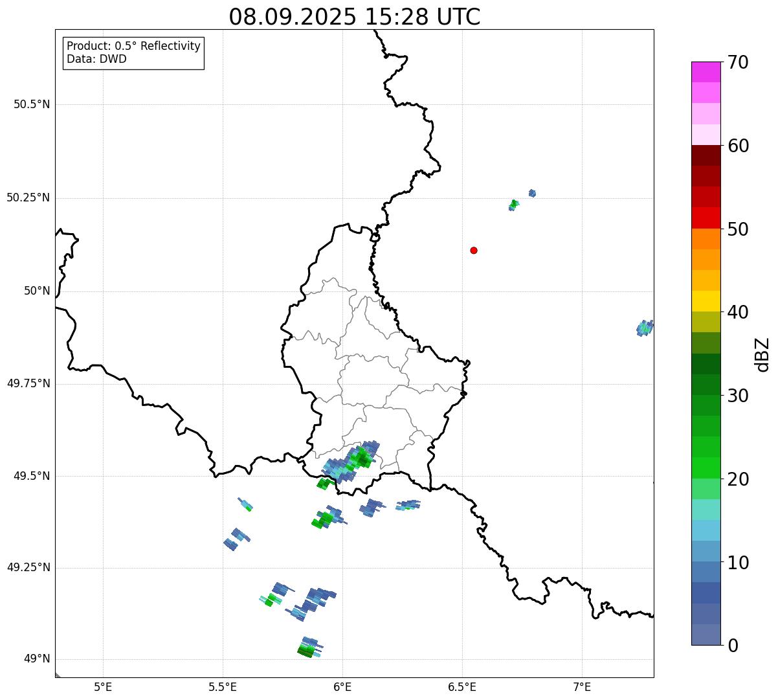
Task: Click the colorbar tick label '40'
Action: [x=738, y=312]
